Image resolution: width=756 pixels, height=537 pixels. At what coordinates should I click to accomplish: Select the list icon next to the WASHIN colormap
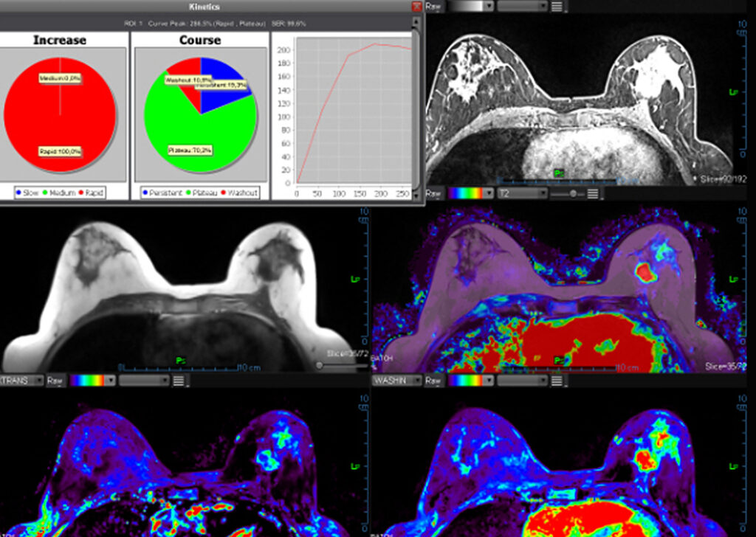pos(557,380)
